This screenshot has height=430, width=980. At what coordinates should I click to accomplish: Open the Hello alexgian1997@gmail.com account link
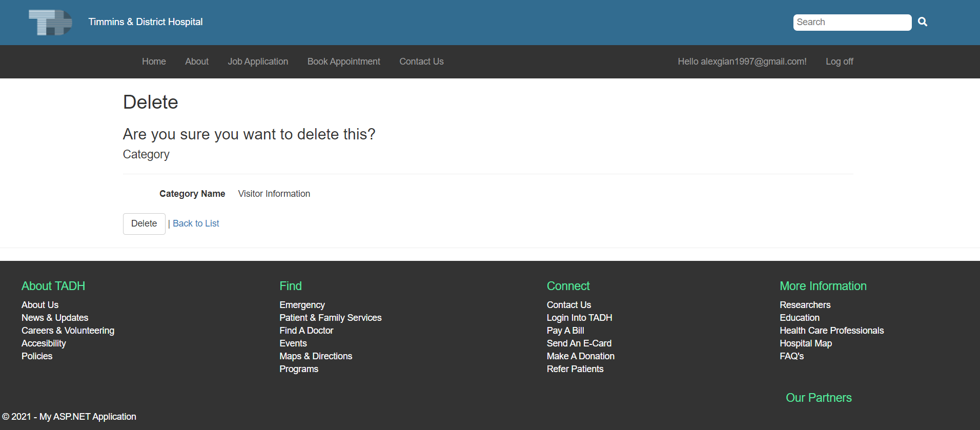coord(742,62)
